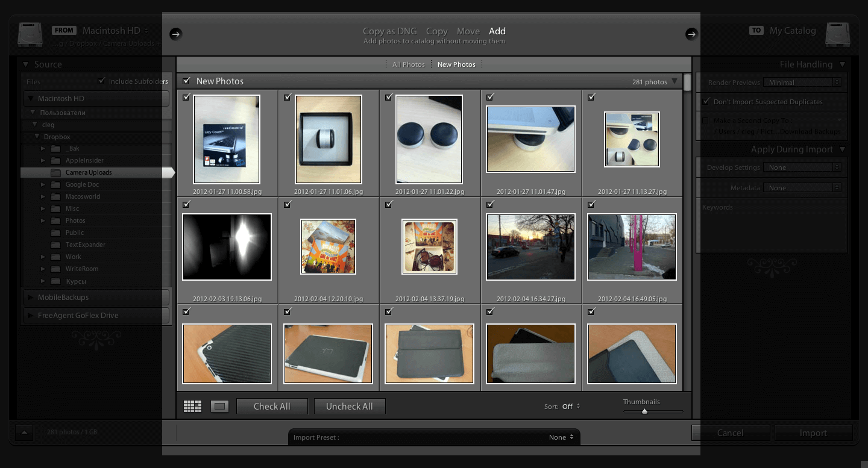
Task: Collapse the Apply During Import panel
Action: [x=843, y=149]
